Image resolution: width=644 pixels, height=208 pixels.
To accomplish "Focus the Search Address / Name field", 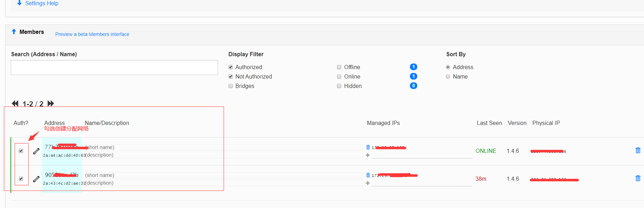I will click(x=114, y=67).
